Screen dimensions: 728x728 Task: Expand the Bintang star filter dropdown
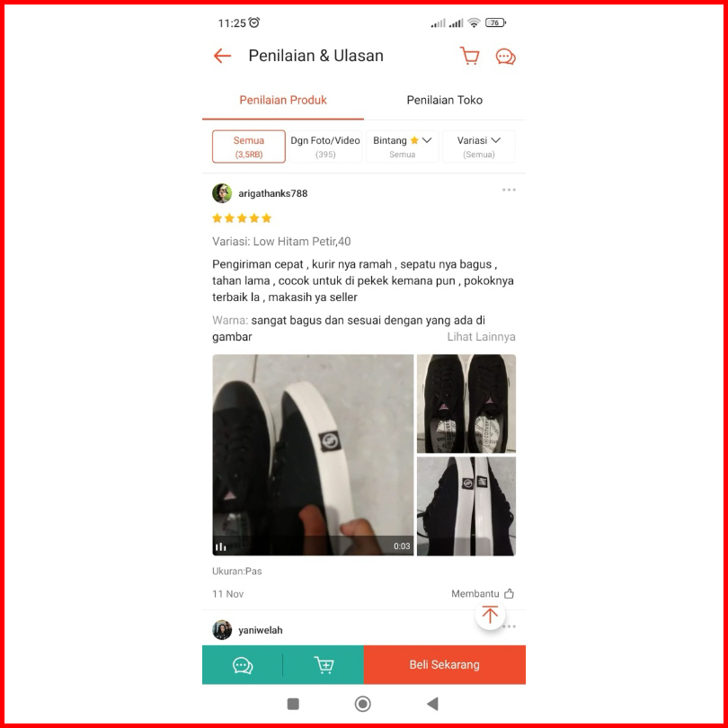402,146
